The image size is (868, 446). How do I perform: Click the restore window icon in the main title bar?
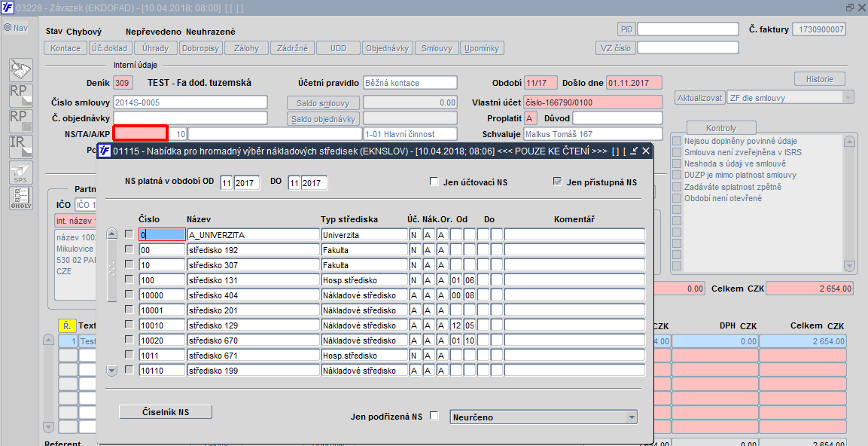click(x=850, y=8)
